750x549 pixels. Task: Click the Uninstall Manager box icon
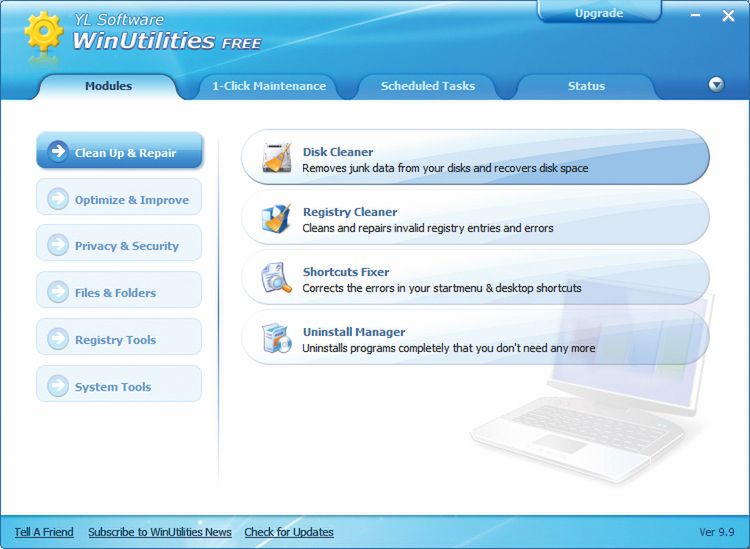(x=277, y=338)
